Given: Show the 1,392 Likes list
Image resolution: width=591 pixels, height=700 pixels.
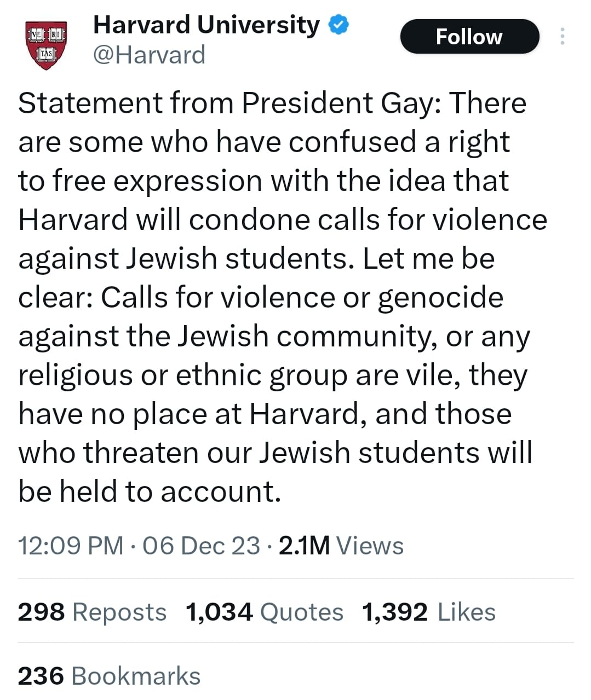Looking at the screenshot, I should [428, 612].
